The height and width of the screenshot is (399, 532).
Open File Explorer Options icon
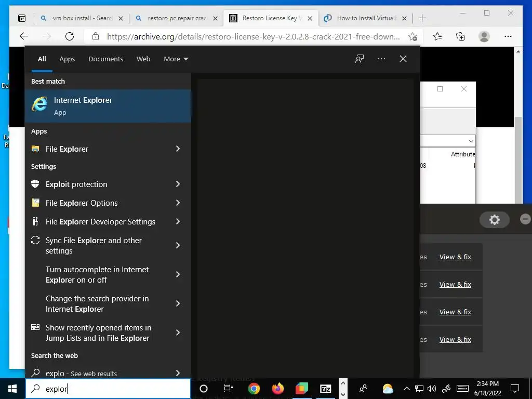tap(35, 203)
